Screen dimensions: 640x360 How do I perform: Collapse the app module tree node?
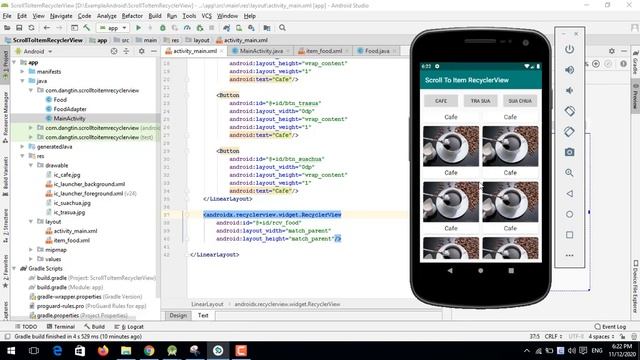(15, 62)
